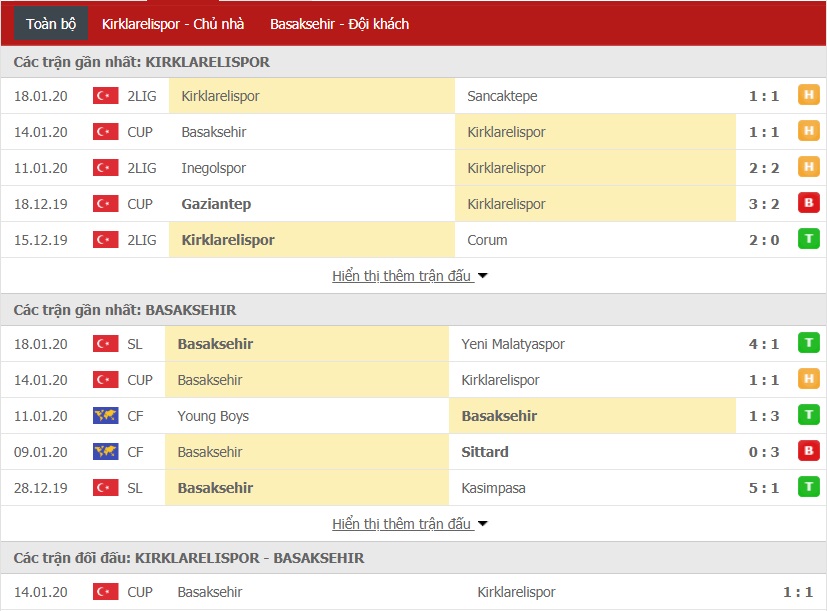The image size is (827, 611).
Task: Click date 28.12.19 in Kasimpasa row
Action: (41, 488)
